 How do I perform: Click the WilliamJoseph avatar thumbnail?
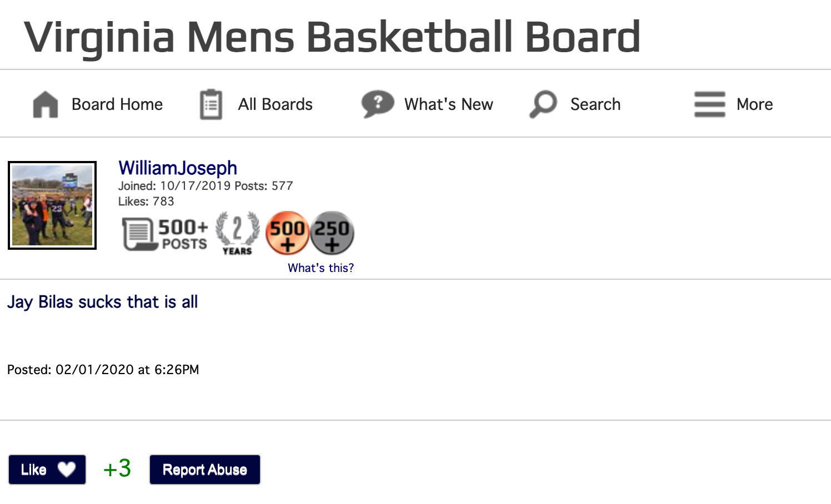[x=52, y=205]
